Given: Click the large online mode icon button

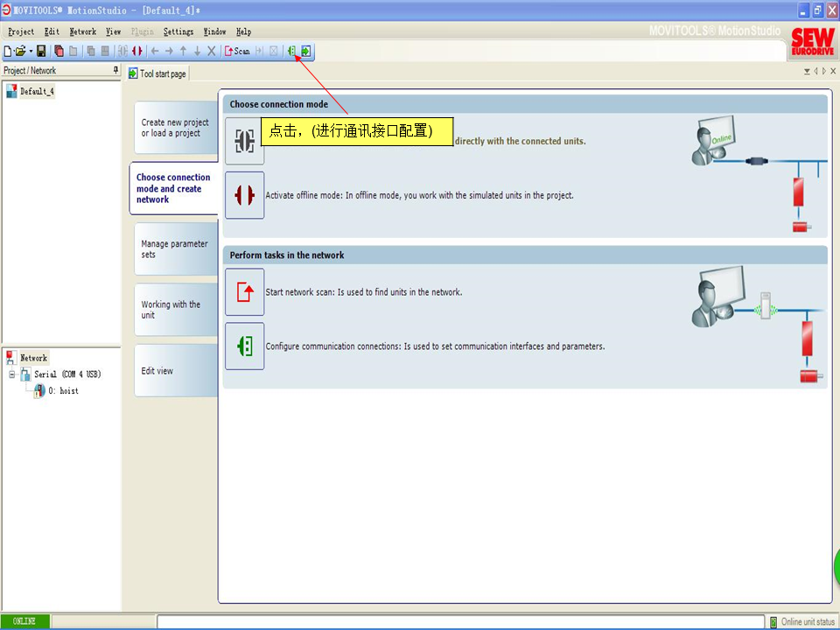Looking at the screenshot, I should (244, 141).
